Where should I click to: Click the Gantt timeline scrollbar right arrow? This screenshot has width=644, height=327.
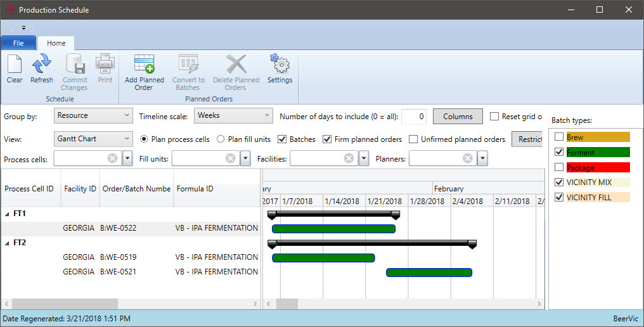click(x=539, y=304)
